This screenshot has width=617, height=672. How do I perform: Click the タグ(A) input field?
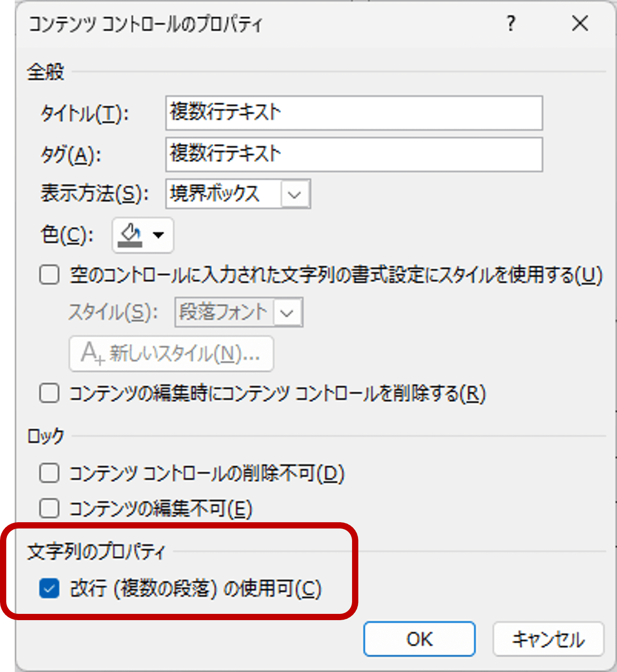click(353, 154)
